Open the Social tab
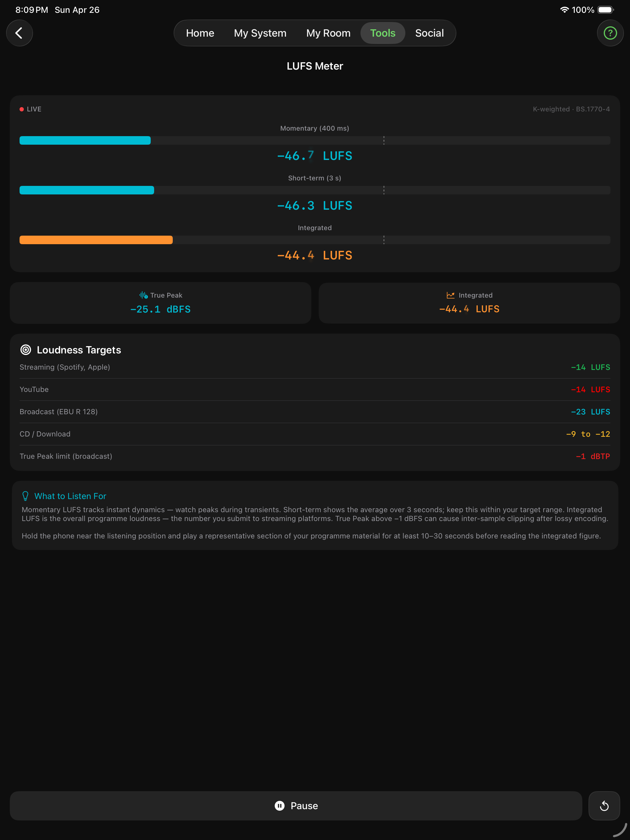 pos(429,33)
